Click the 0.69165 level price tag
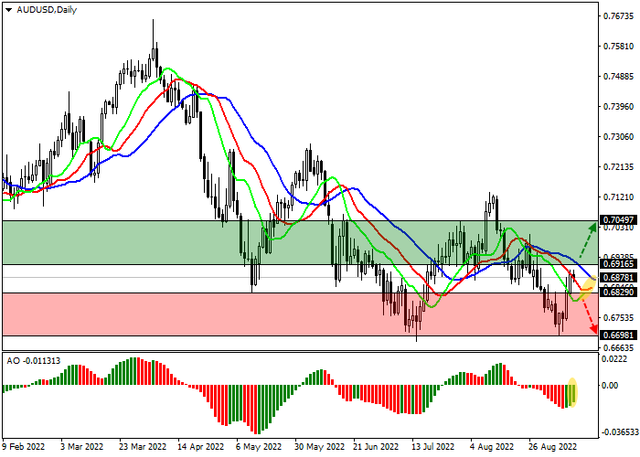640x457 pixels. (618, 264)
